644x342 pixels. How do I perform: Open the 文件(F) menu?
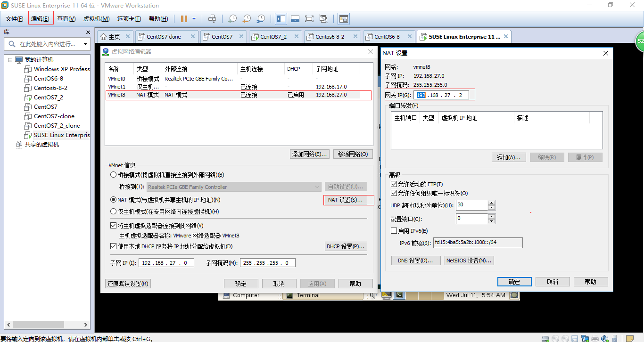point(15,19)
